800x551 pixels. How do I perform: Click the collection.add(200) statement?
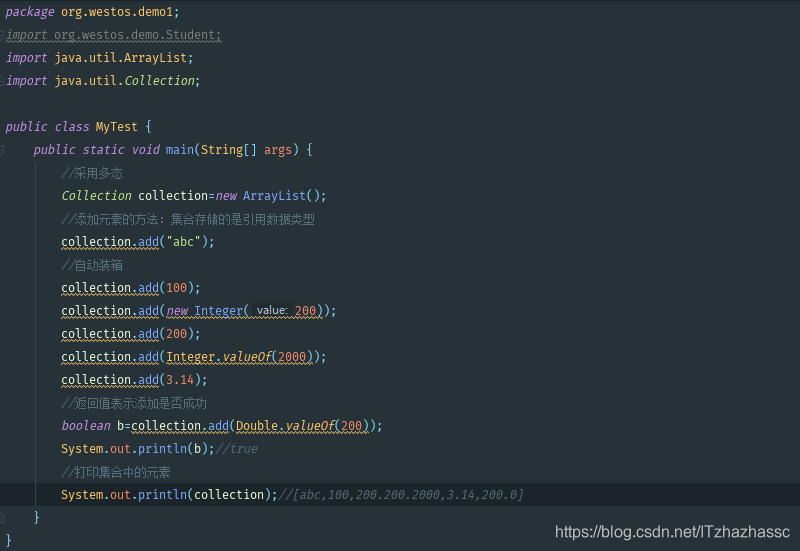point(131,334)
